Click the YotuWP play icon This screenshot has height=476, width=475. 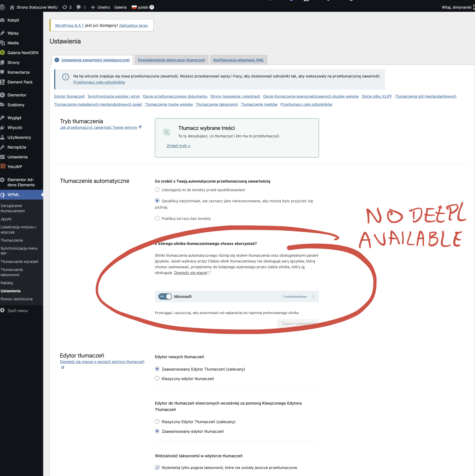pos(3,166)
